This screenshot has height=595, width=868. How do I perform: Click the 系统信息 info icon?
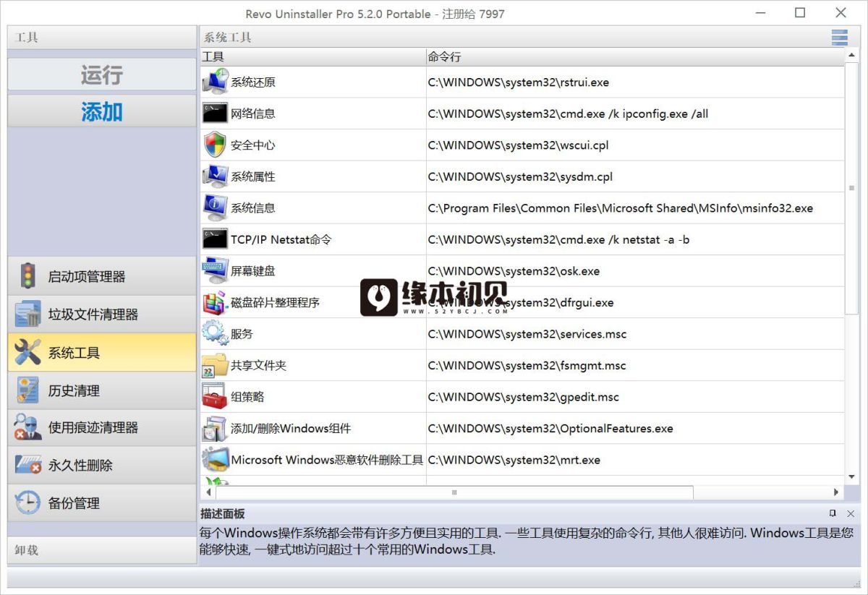215,207
